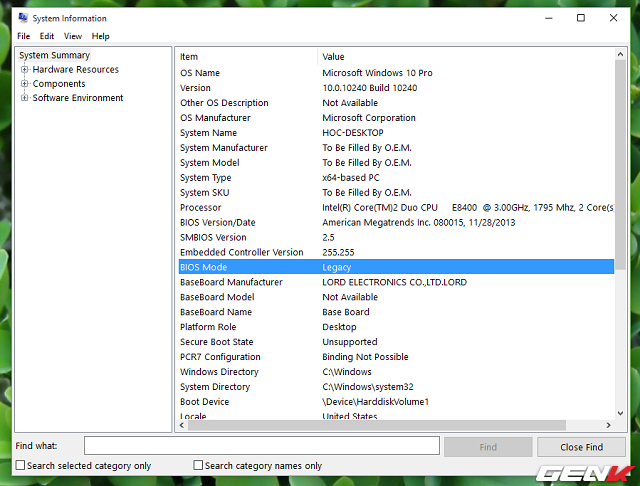
Task: Click the horizontal scrollbar right arrow
Action: pos(609,425)
